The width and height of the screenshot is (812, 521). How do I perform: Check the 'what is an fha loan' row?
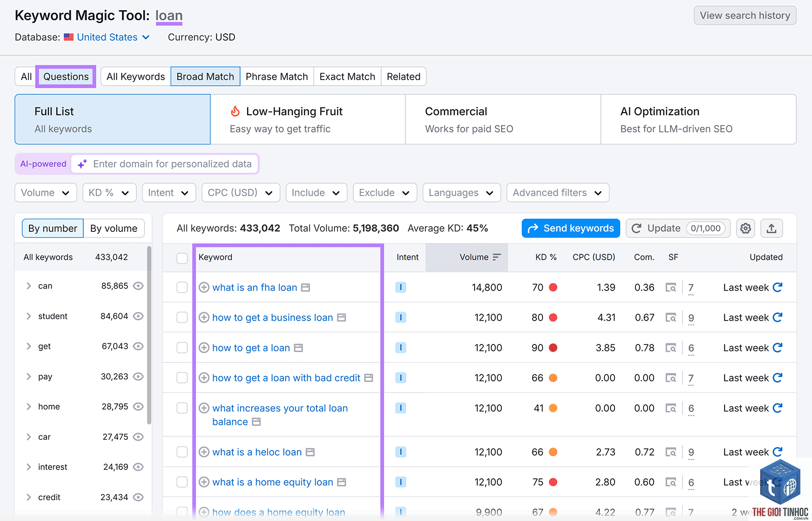tap(182, 288)
